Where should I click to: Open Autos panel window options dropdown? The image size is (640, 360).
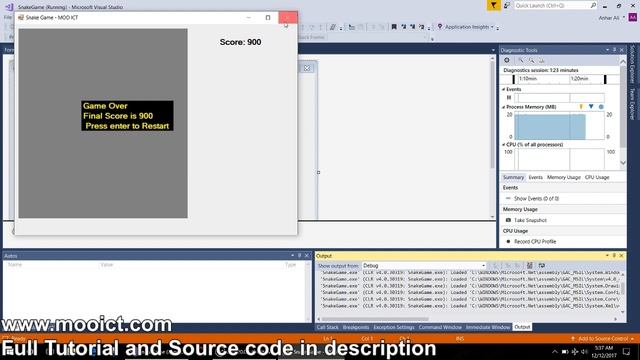293,256
